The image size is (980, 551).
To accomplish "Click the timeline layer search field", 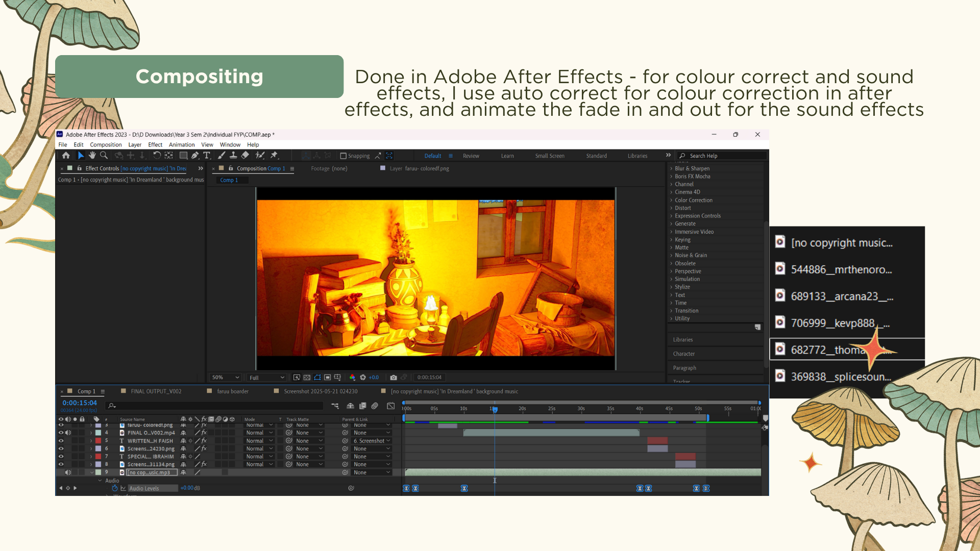I will point(214,406).
